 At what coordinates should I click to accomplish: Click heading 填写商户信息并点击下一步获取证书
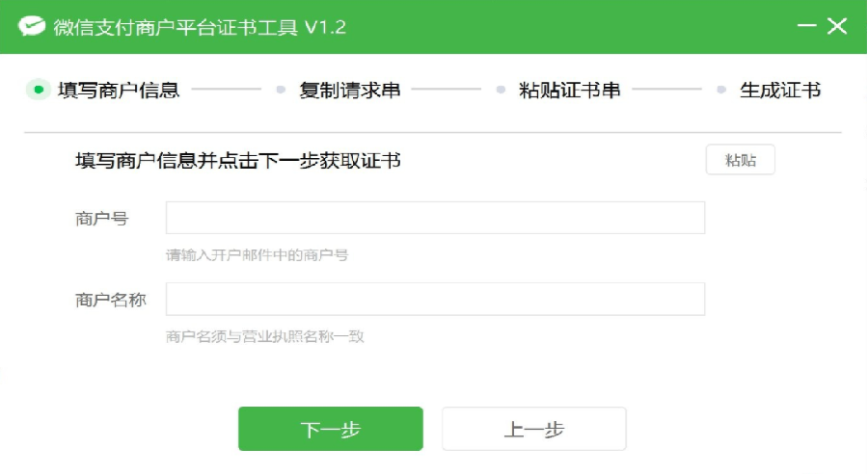tap(238, 161)
